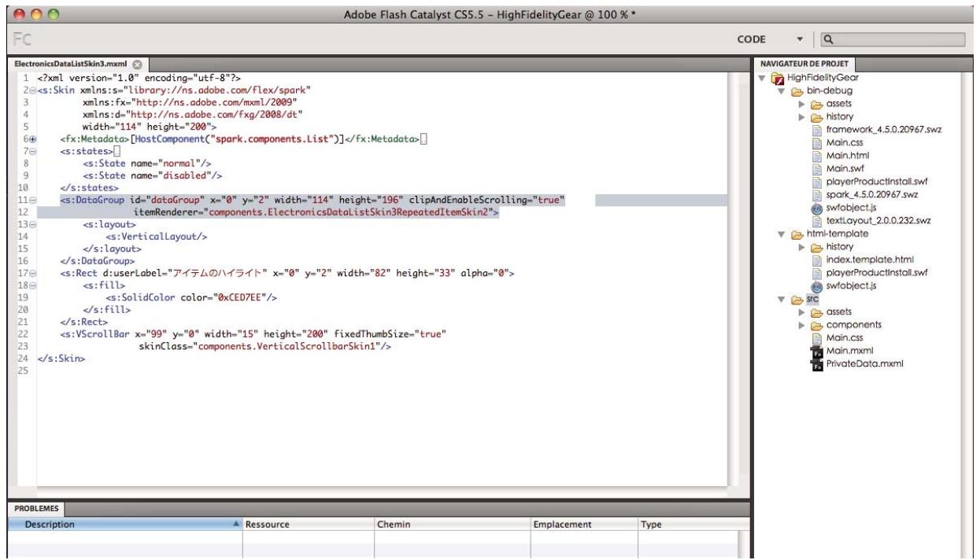Image resolution: width=980 pixels, height=560 pixels.
Task: Select swfobject.js globe icon under bin-debug
Action: pos(817,207)
